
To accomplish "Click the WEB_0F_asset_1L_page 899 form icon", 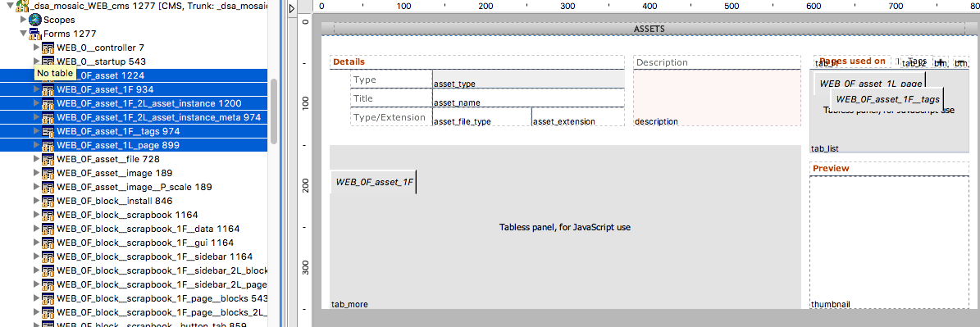I will click(x=48, y=145).
